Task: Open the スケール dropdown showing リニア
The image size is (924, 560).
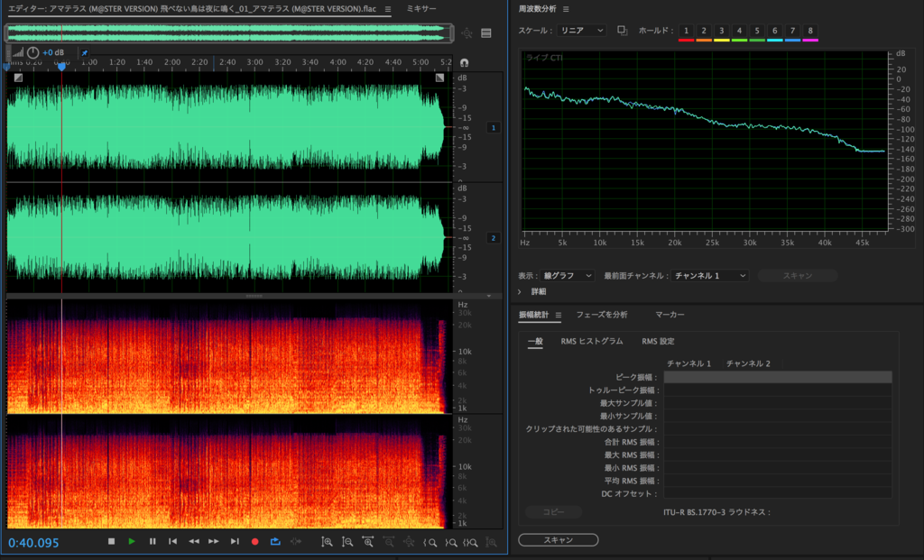Action: (x=581, y=31)
